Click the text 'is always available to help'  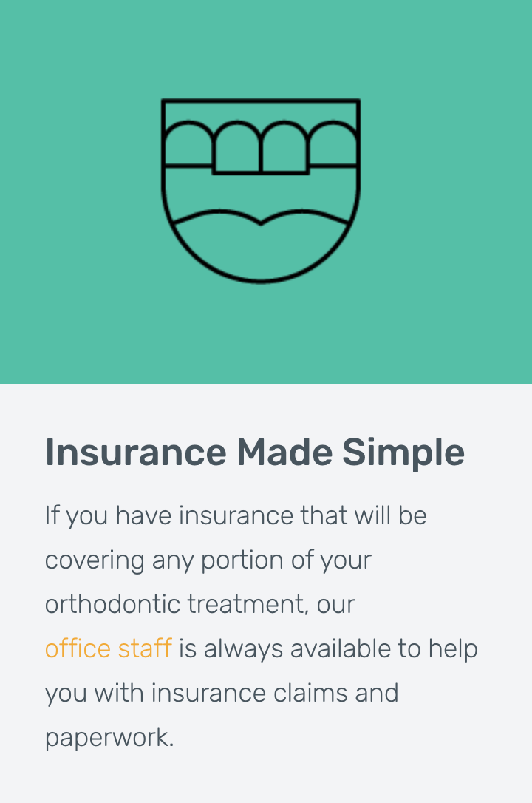(x=328, y=648)
